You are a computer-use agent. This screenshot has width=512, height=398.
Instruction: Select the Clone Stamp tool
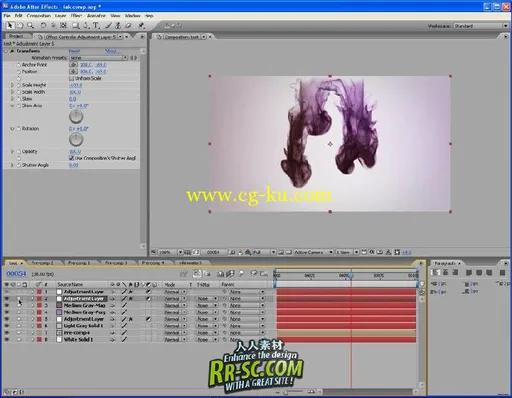coord(118,25)
